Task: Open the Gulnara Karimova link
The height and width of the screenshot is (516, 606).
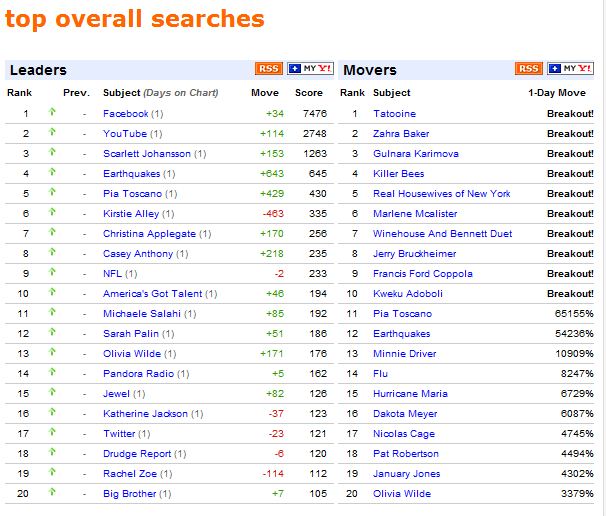Action: (x=416, y=154)
